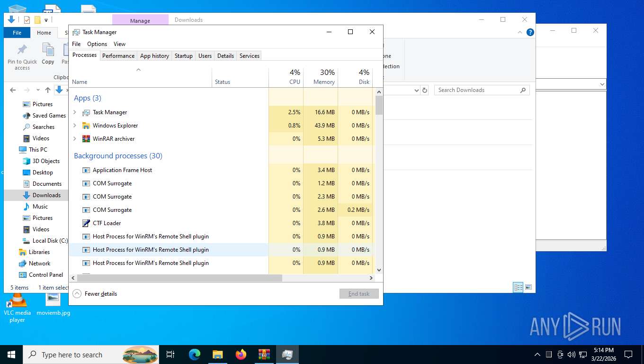Image resolution: width=644 pixels, height=364 pixels.
Task: Open Explorer address bar history dropdown
Action: 417,90
